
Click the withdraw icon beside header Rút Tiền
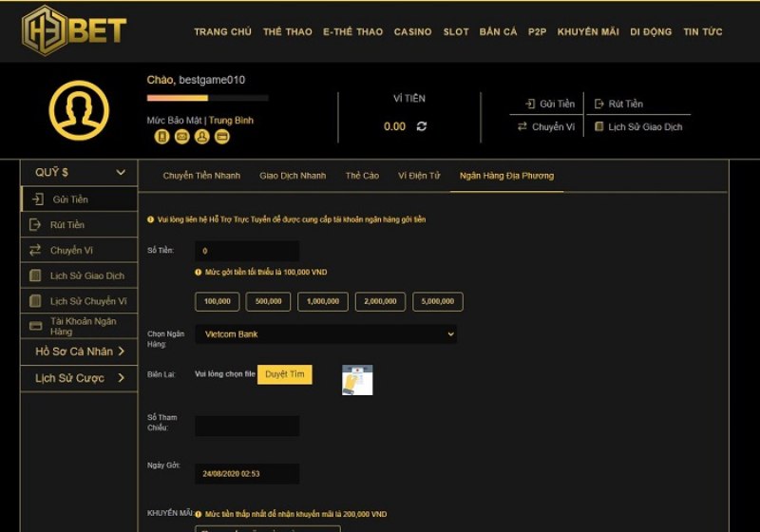coord(599,104)
